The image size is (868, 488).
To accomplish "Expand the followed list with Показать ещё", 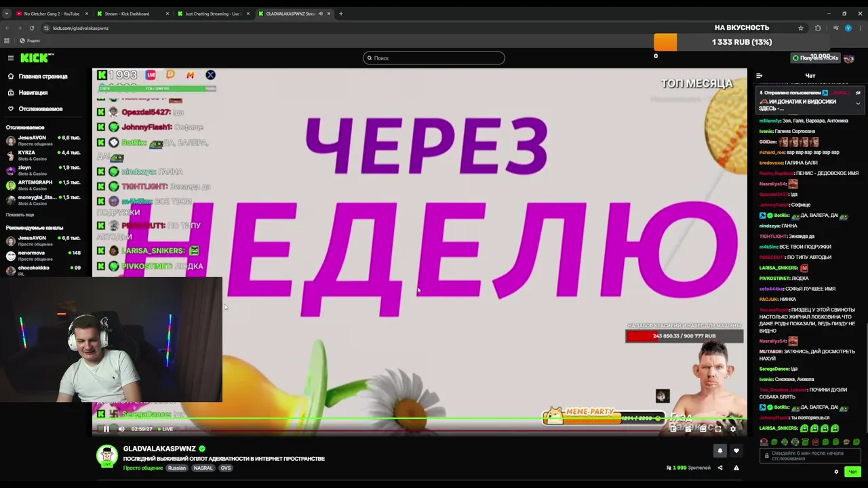I will tap(20, 215).
